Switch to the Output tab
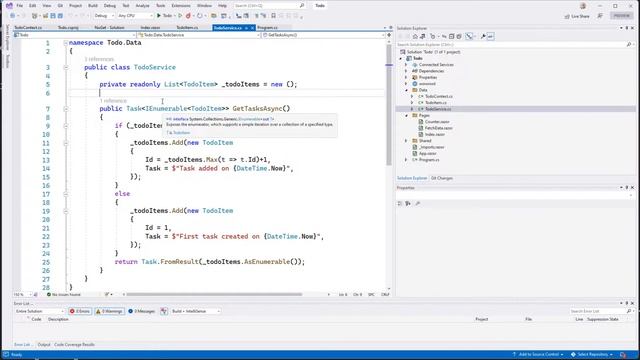This screenshot has width=640, height=360. tap(44, 344)
